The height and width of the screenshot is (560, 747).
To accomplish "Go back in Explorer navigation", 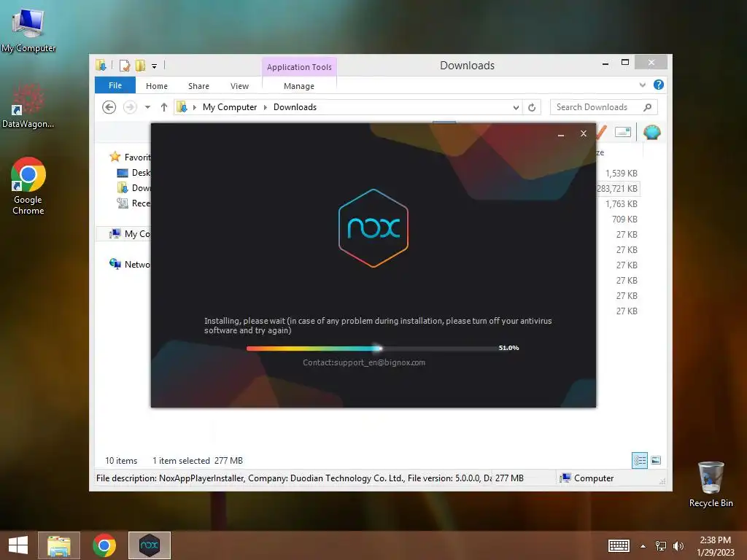I will pyautogui.click(x=109, y=107).
